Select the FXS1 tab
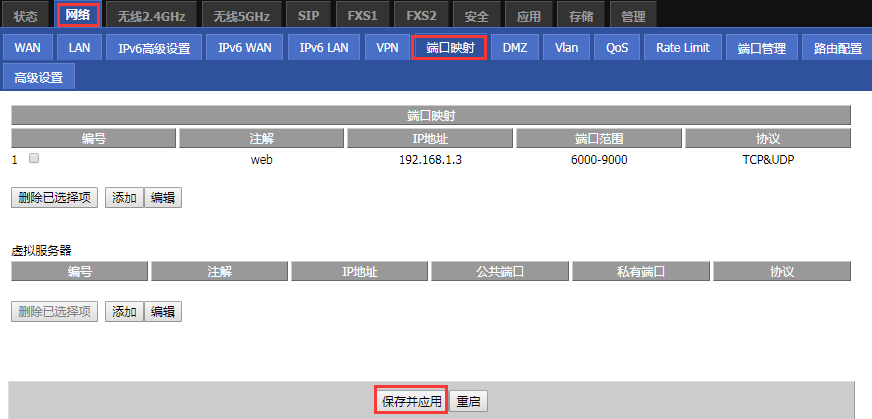 tap(361, 16)
